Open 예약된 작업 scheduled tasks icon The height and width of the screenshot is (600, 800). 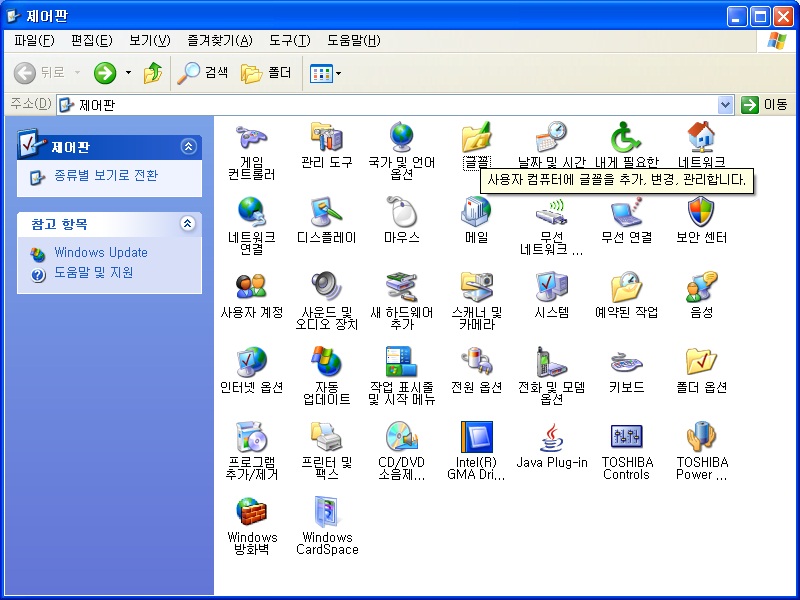[x=627, y=287]
